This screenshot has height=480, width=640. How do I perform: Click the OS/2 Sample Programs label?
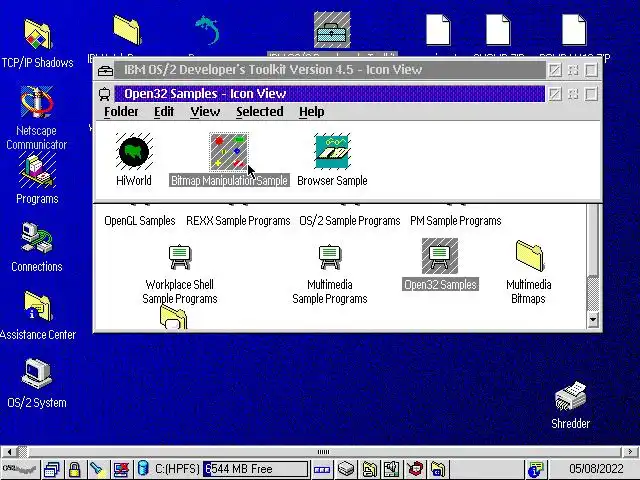click(x=350, y=221)
